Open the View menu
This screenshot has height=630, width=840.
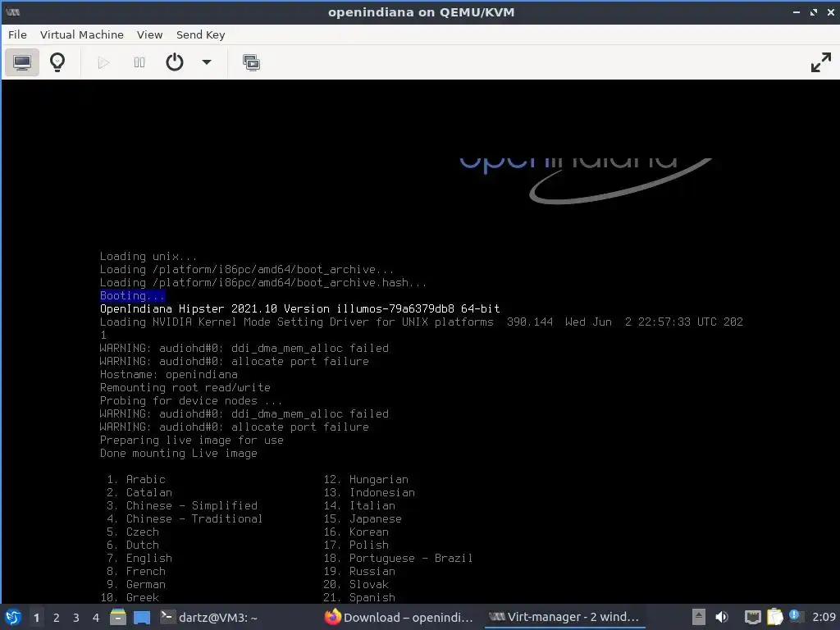click(149, 34)
